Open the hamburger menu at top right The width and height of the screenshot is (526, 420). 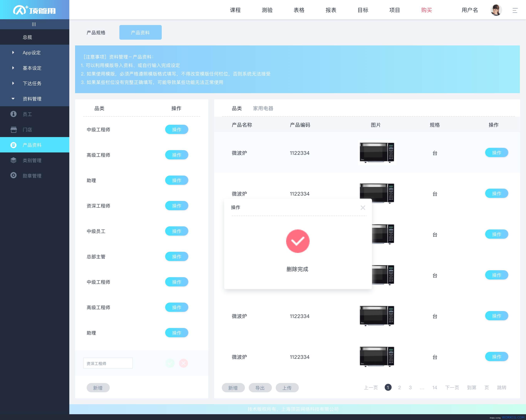[515, 10]
